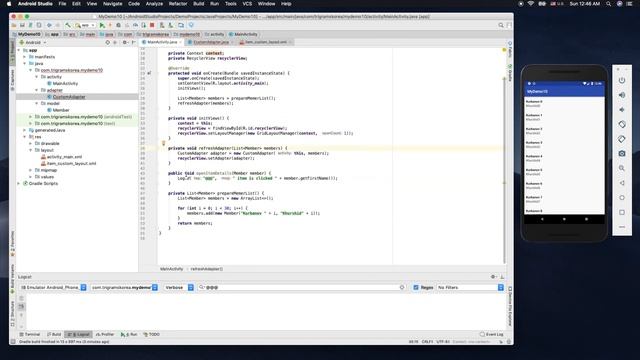The width and height of the screenshot is (640, 360).
Task: Open item_custom_layout.xml in project tree
Action: click(x=71, y=163)
